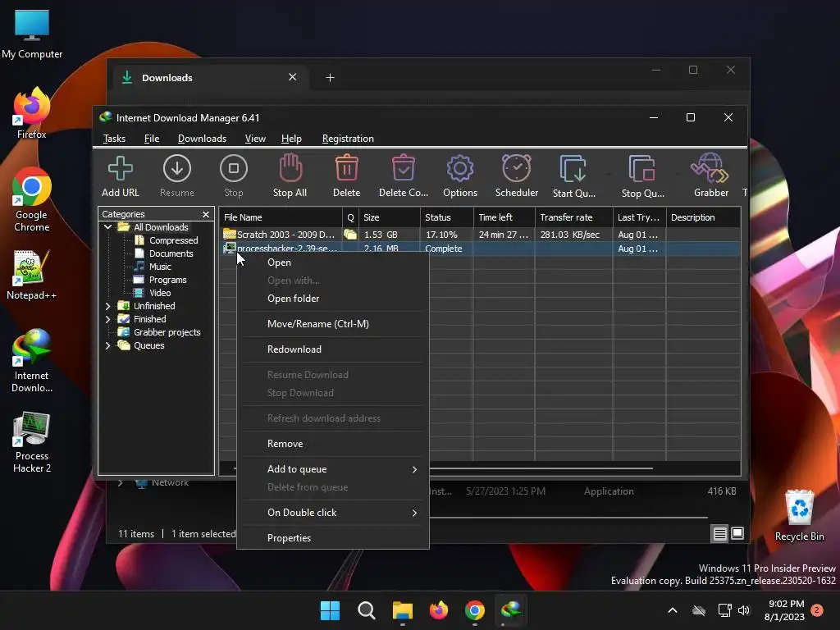
Task: Click the Stop All hand icon
Action: coord(290,168)
